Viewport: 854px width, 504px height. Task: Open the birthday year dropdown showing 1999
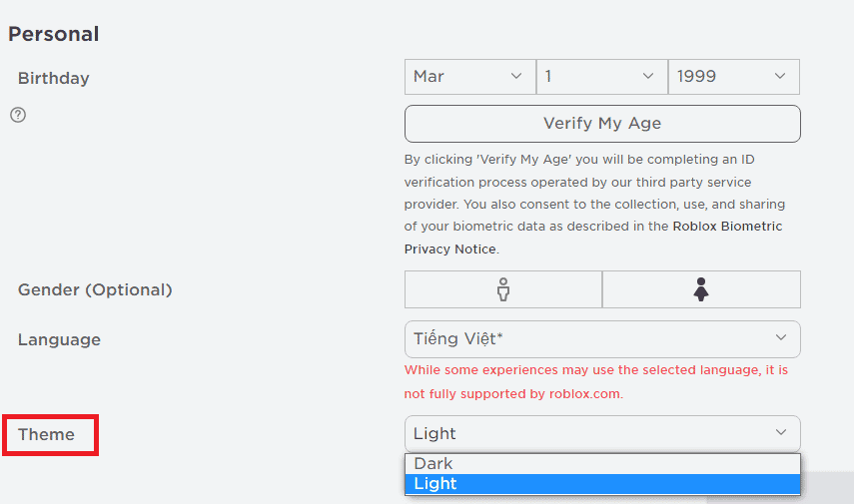pos(733,77)
